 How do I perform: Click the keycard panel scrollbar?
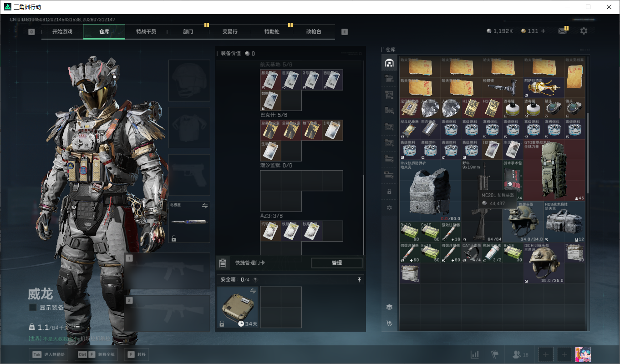click(363, 215)
